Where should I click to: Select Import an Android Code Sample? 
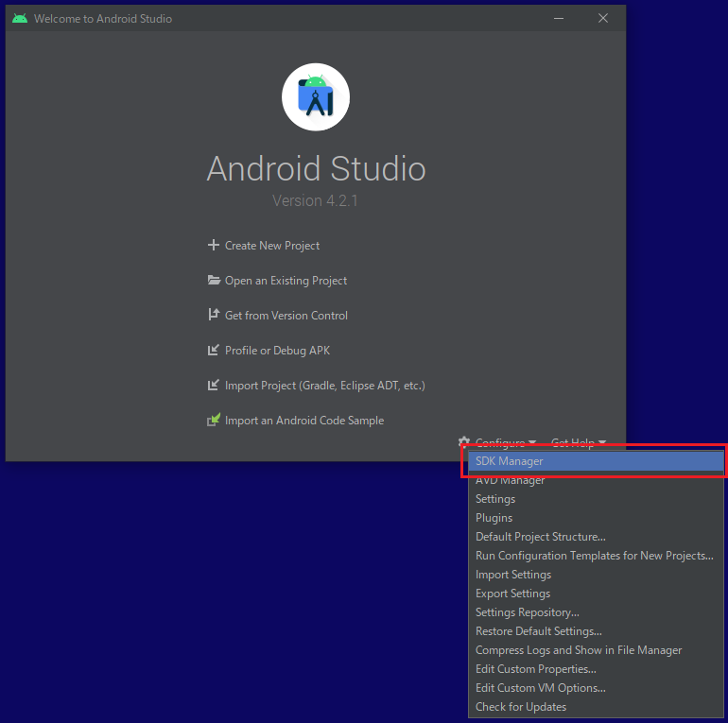pyautogui.click(x=304, y=421)
